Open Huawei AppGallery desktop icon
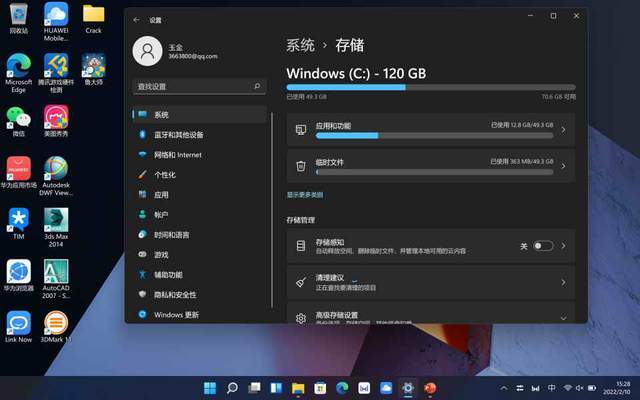 point(18,172)
